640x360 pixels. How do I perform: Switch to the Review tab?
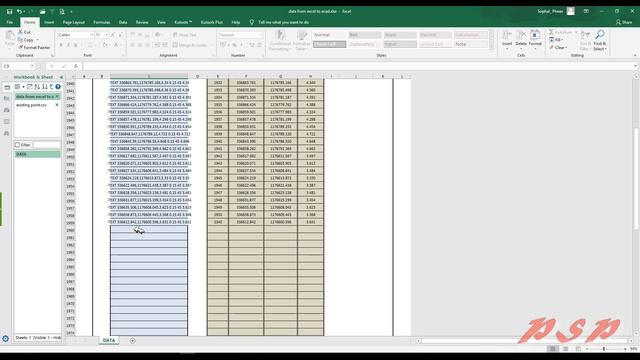(x=142, y=22)
